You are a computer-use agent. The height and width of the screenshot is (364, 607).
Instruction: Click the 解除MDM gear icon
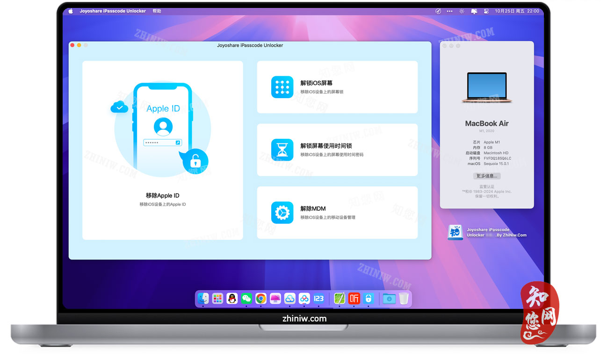click(x=282, y=213)
